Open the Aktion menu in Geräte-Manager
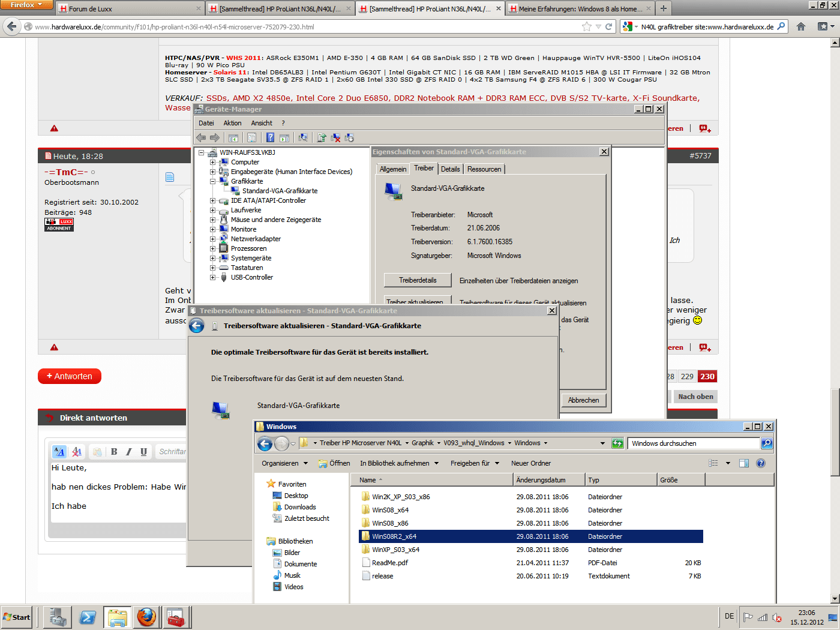840x630 pixels. point(232,123)
